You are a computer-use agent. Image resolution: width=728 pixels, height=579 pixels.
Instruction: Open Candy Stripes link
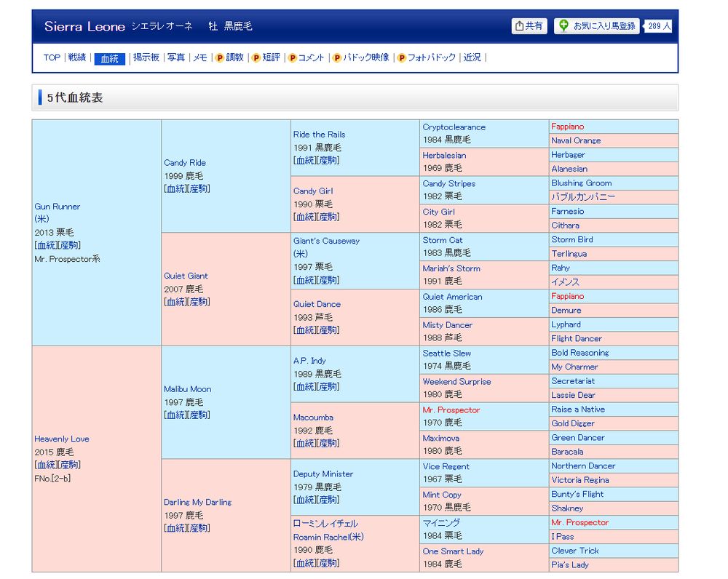click(449, 184)
